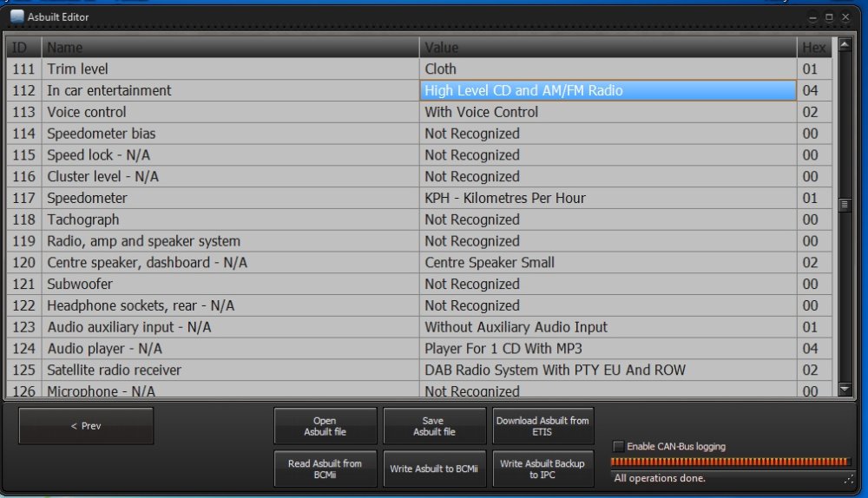Sort by the Name column header
The image size is (868, 498).
tap(230, 47)
